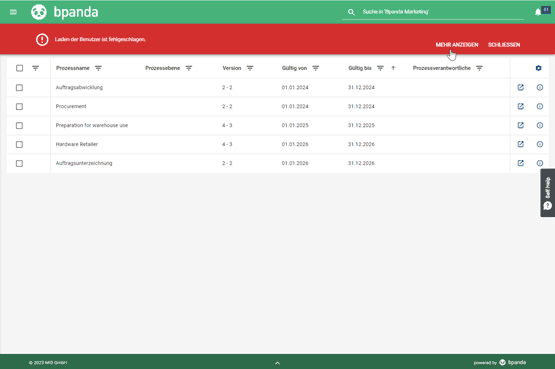Open Auftragsabwicklung in a new window icon
The width and height of the screenshot is (555, 369).
[x=520, y=87]
